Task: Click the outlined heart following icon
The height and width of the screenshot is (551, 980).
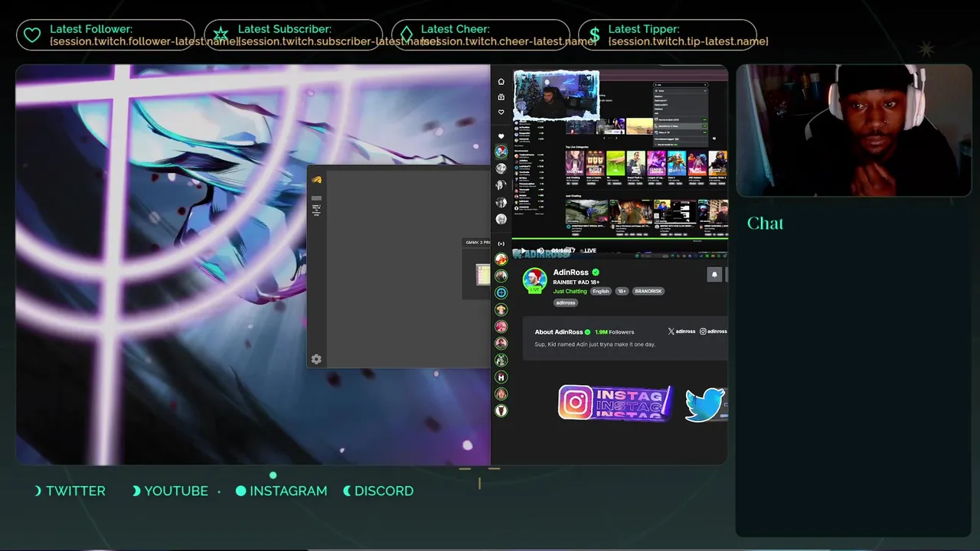Action: (501, 112)
